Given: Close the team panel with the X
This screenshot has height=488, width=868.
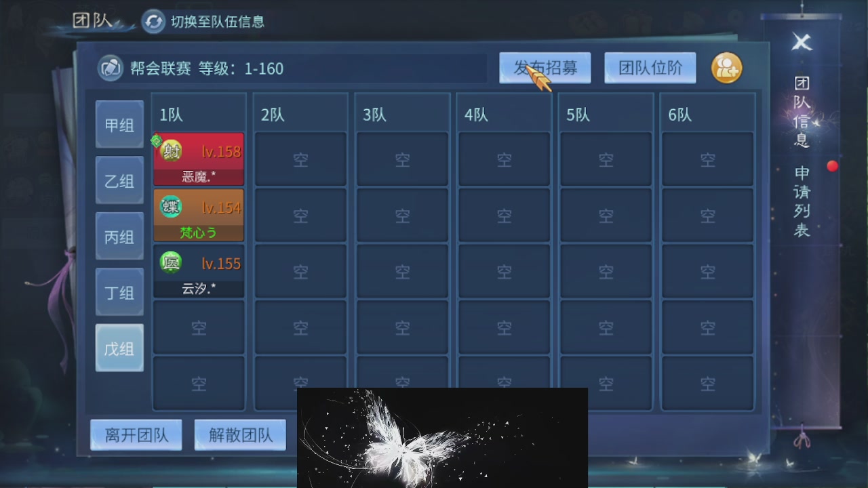Looking at the screenshot, I should (802, 42).
